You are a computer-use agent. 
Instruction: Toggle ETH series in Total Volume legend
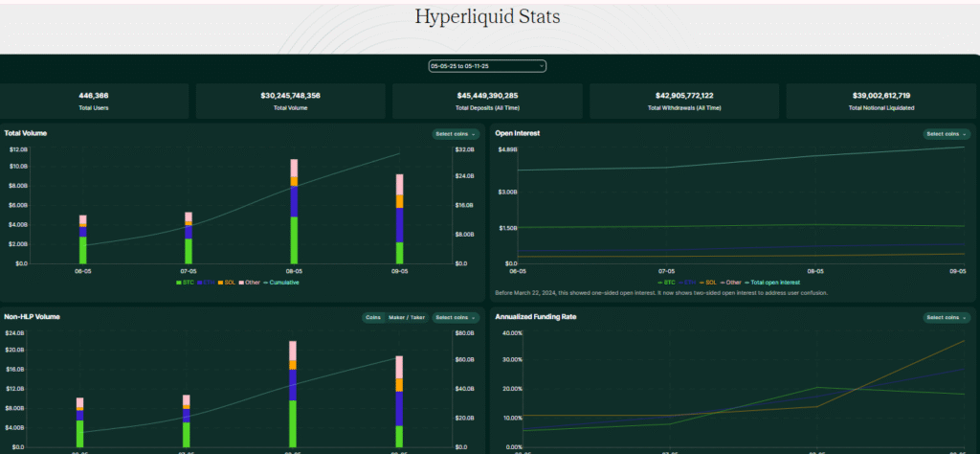[207, 283]
